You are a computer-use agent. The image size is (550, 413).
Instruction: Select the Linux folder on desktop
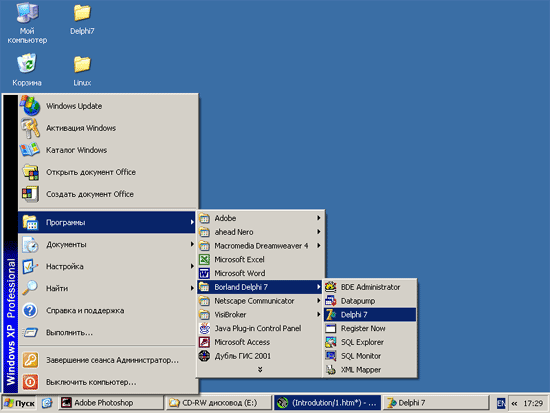coord(82,64)
